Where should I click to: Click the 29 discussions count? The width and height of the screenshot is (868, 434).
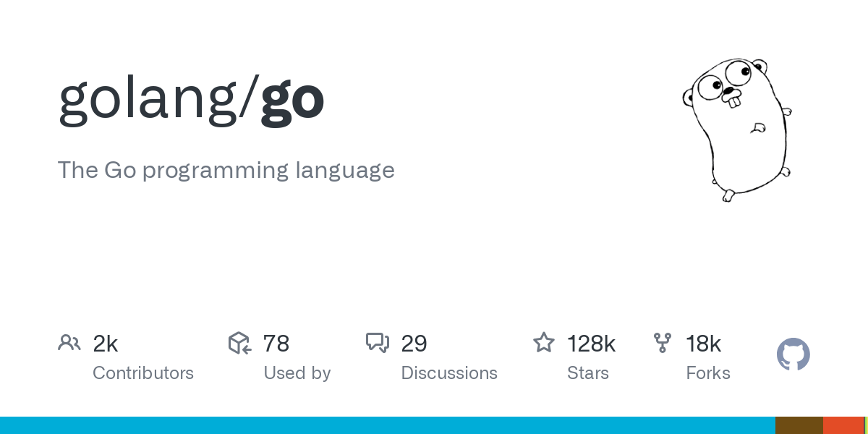414,344
